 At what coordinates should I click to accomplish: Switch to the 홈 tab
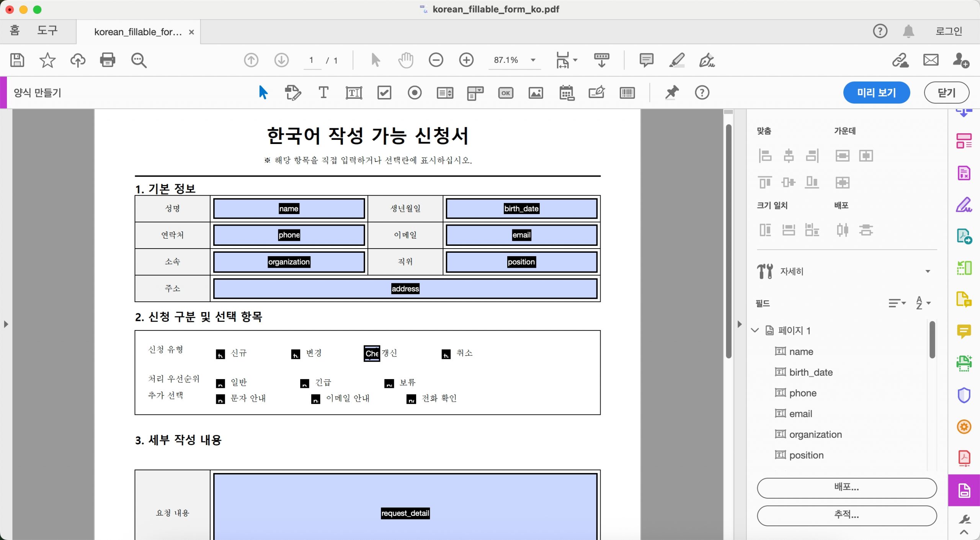pos(15,30)
